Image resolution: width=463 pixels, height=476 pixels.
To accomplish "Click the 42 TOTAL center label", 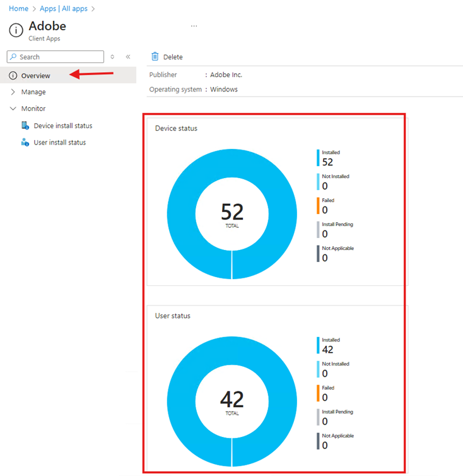I will coord(232,402).
